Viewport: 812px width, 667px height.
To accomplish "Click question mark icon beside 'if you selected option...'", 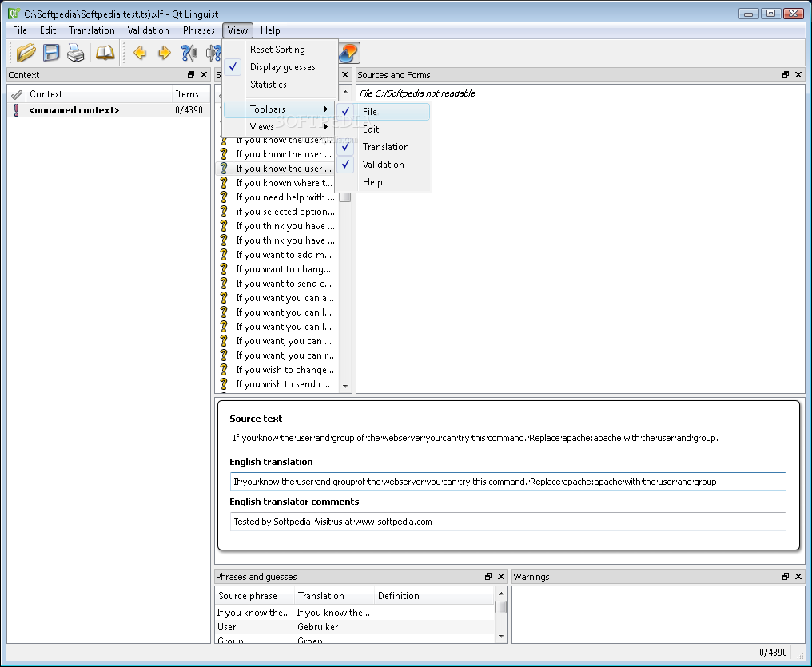I will [x=224, y=211].
